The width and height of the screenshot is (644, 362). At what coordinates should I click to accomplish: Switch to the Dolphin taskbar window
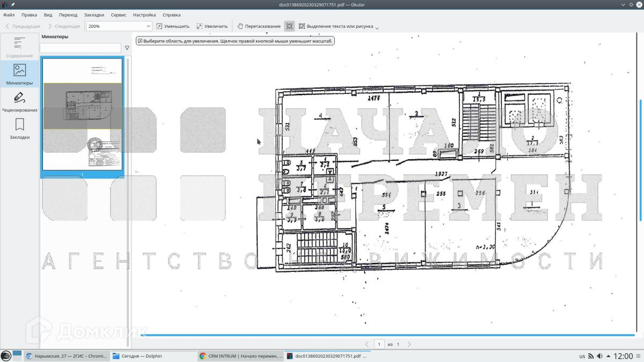click(x=142, y=356)
